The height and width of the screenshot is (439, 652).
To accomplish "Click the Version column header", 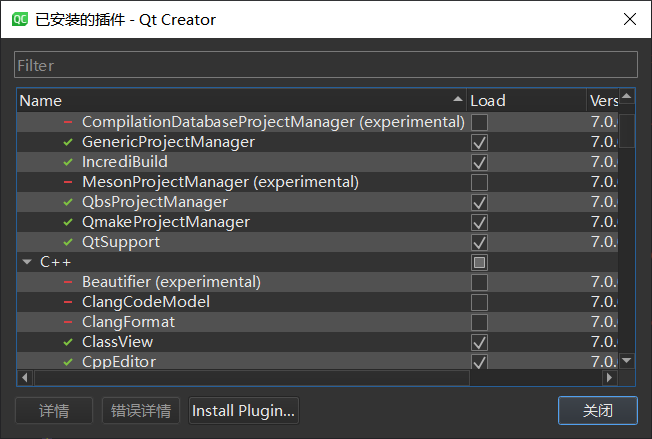I will [604, 100].
